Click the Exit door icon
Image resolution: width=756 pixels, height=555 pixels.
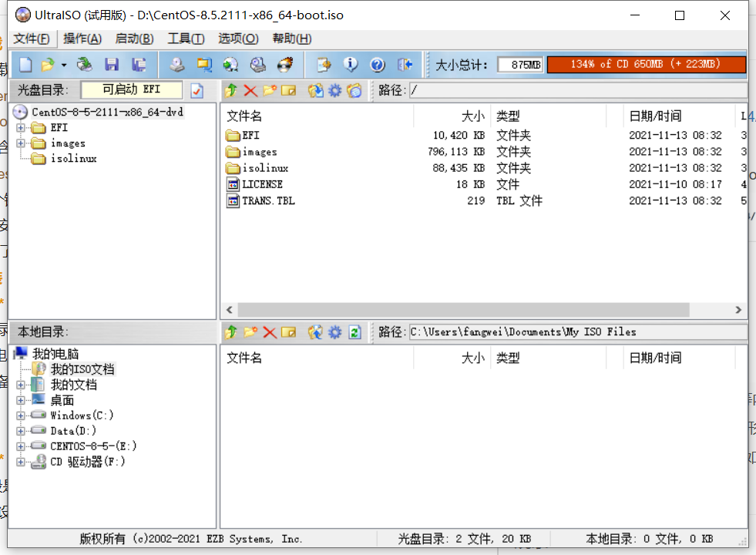click(405, 65)
